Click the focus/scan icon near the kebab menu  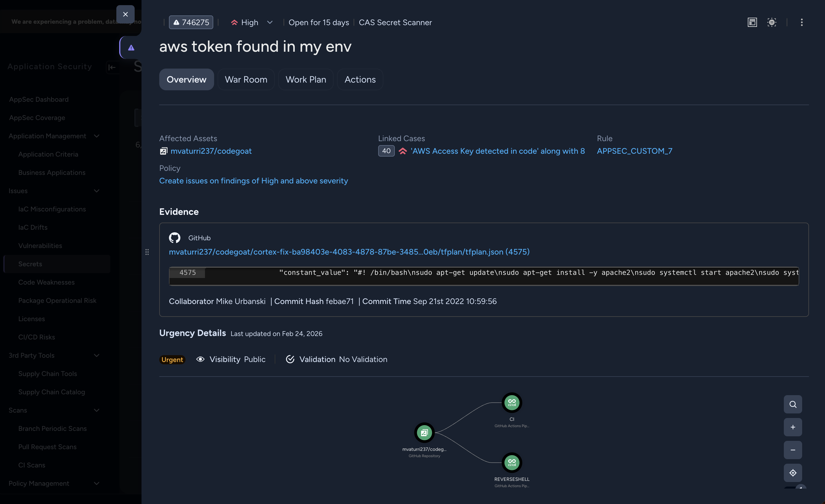pos(772,22)
